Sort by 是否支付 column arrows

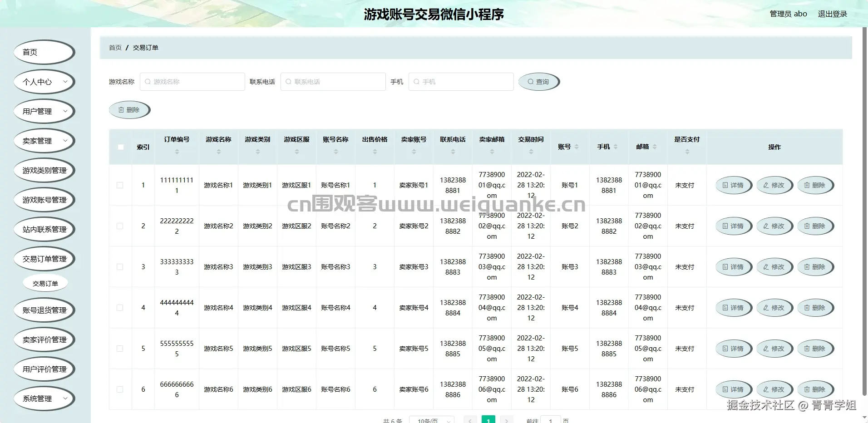click(x=687, y=152)
